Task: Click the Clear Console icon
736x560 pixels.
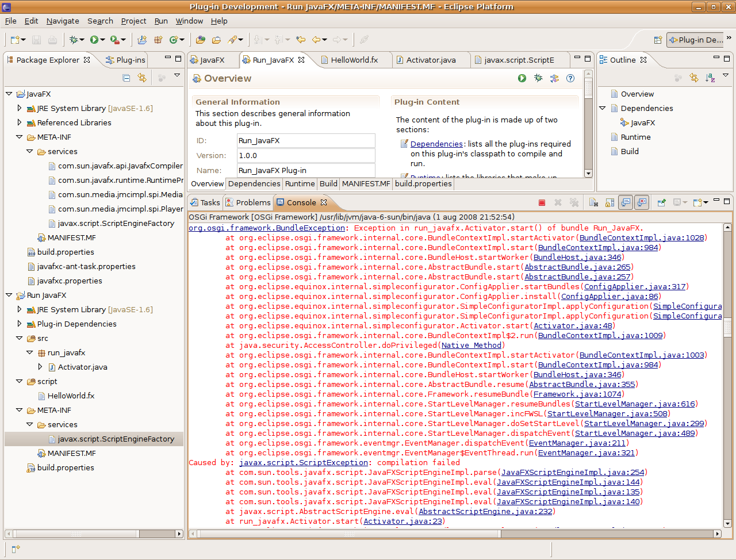Action: pyautogui.click(x=594, y=202)
